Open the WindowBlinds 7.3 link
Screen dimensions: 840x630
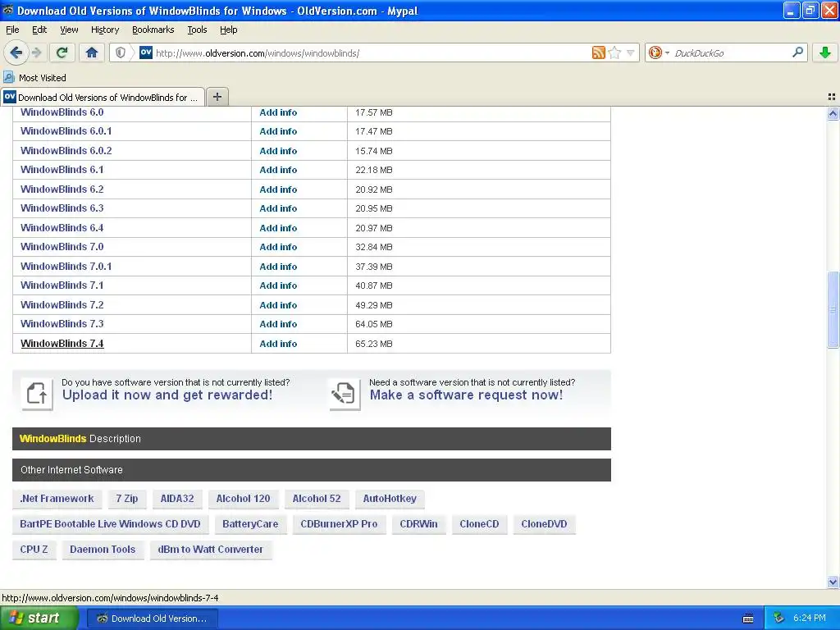pos(62,323)
